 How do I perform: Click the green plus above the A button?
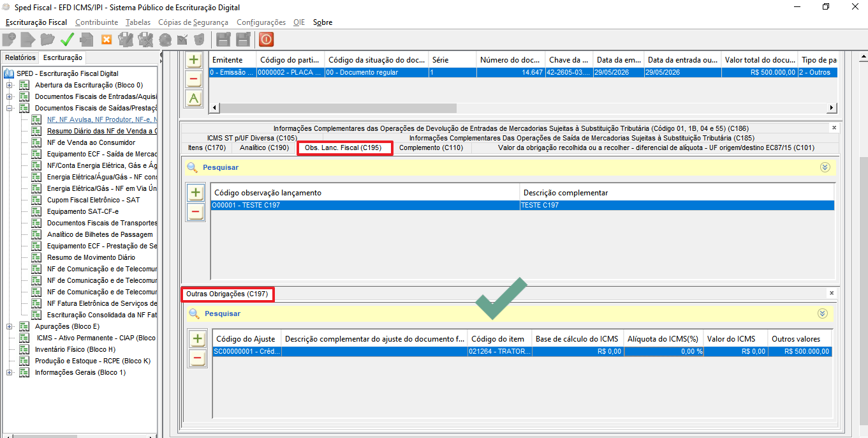pyautogui.click(x=194, y=61)
